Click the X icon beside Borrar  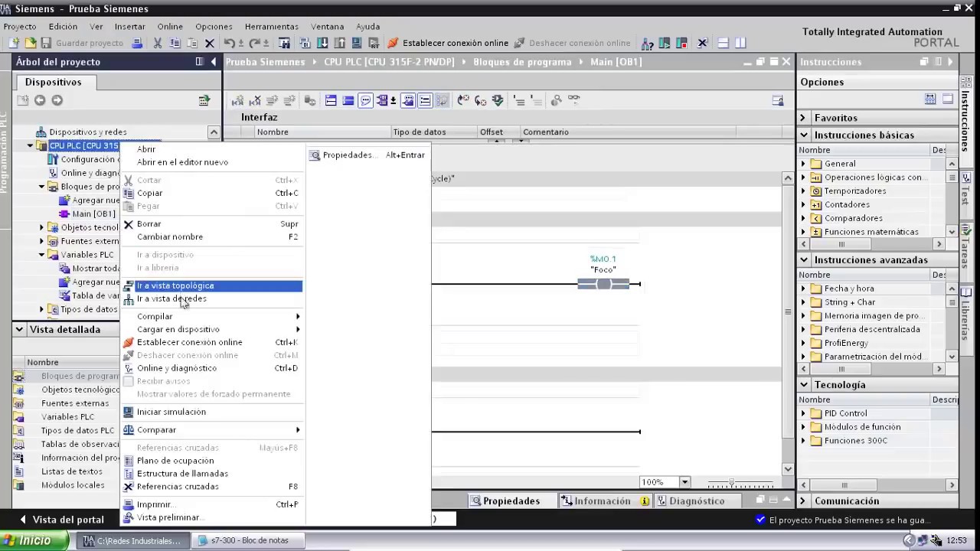tap(129, 224)
